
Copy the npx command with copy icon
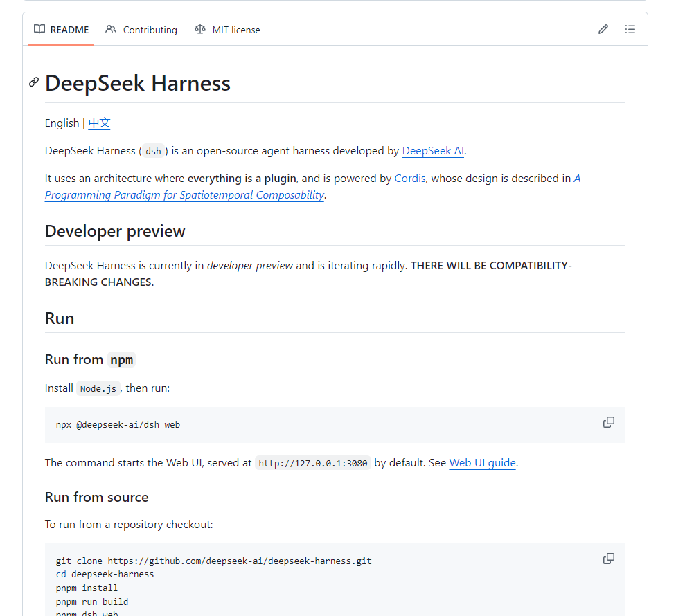(x=609, y=422)
